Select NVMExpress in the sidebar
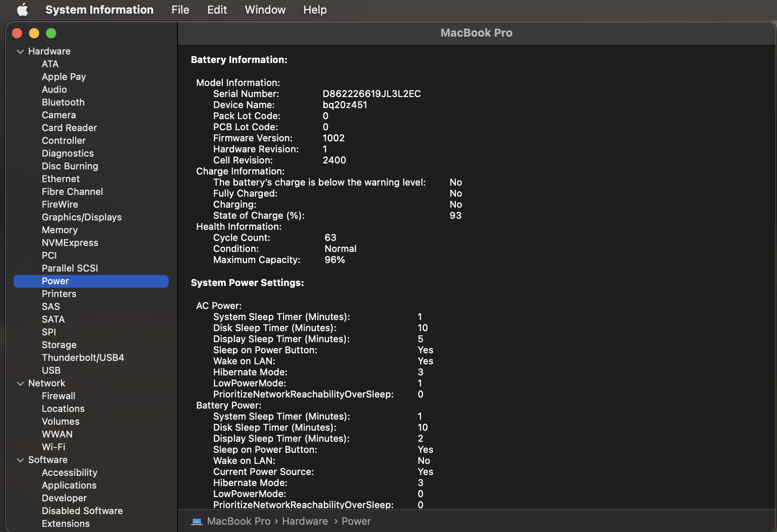Viewport: 777px width, 532px height. pos(70,243)
